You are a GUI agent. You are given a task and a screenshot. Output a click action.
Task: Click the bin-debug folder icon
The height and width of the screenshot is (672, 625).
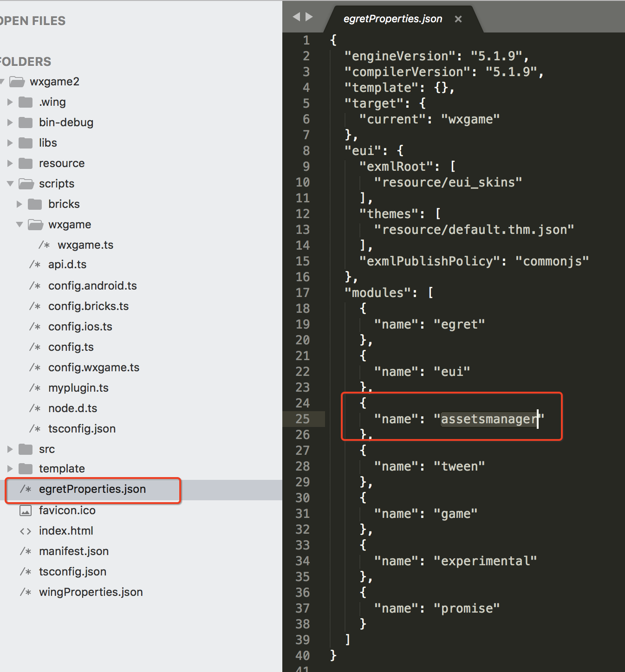[x=26, y=123]
